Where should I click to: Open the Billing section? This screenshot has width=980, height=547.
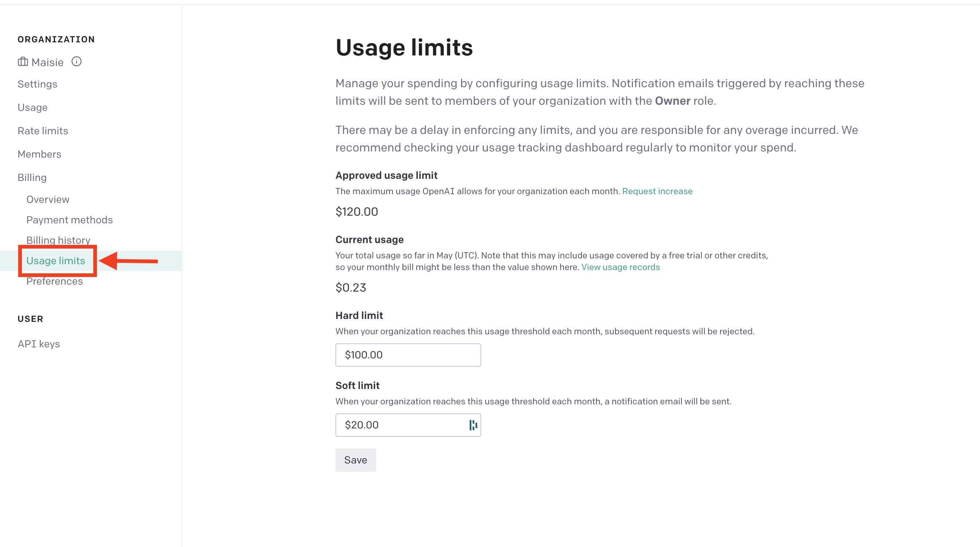32,178
